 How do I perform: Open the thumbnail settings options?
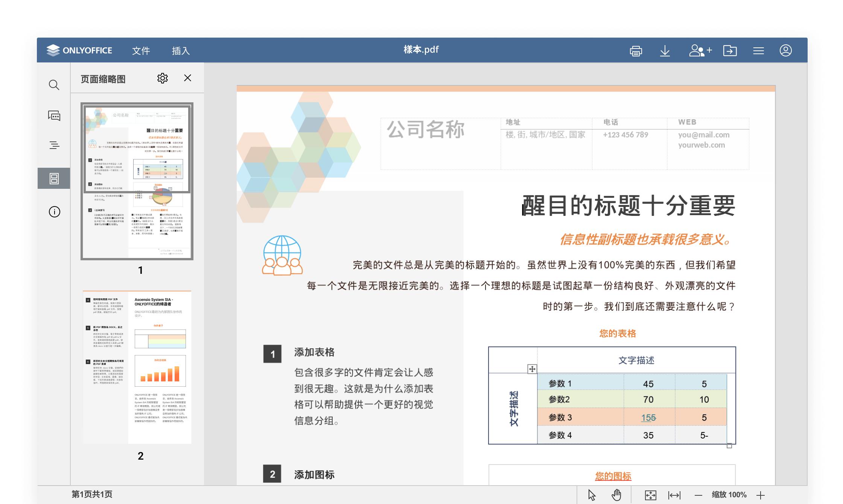click(x=163, y=79)
